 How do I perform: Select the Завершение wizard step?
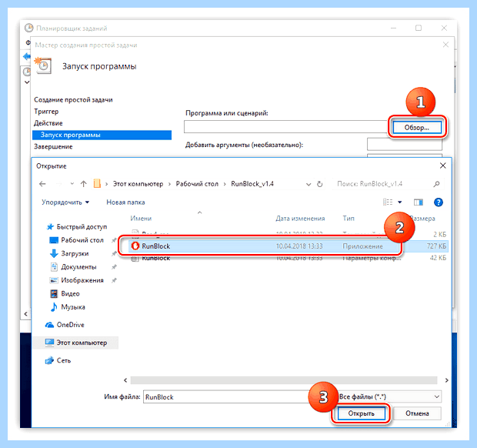coord(53,146)
